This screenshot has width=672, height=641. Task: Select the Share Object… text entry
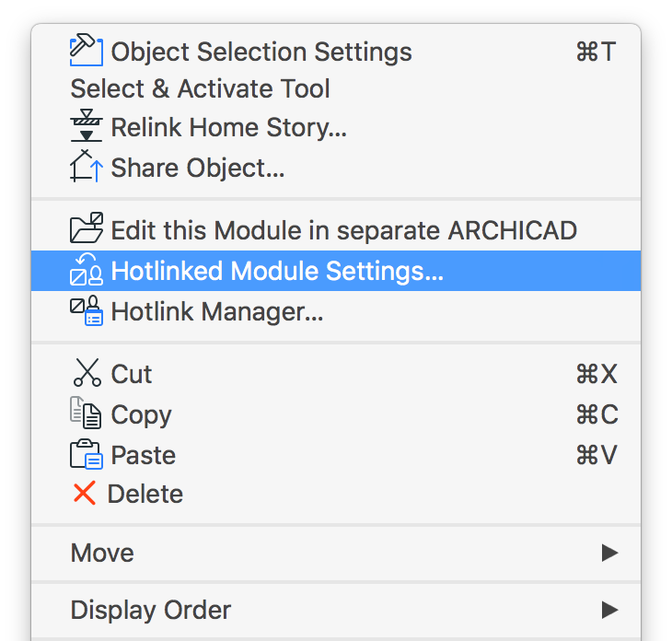click(x=198, y=168)
